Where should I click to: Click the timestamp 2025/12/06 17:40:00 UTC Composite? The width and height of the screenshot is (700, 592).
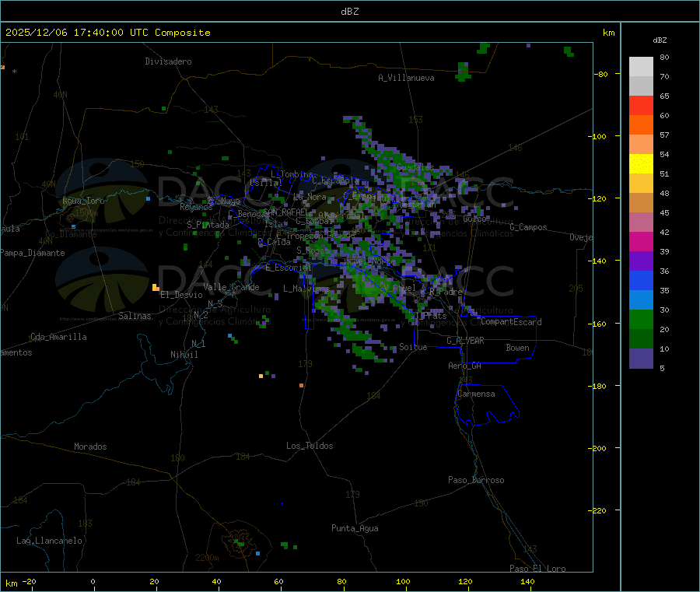pyautogui.click(x=107, y=33)
